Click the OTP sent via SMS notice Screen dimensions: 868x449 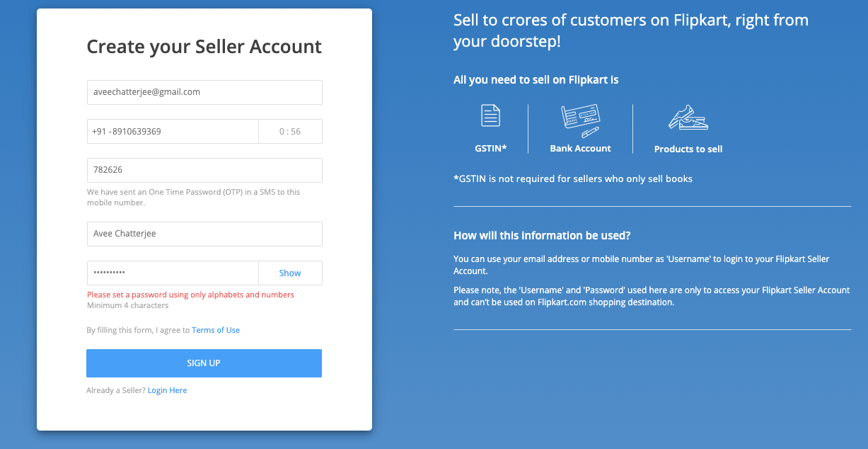tap(193, 197)
